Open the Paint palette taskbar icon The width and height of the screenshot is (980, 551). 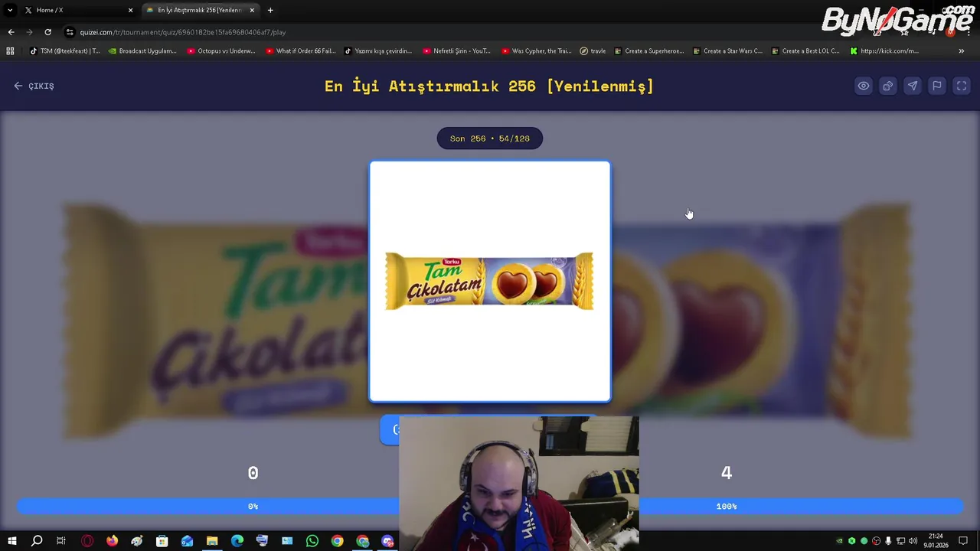pyautogui.click(x=137, y=541)
